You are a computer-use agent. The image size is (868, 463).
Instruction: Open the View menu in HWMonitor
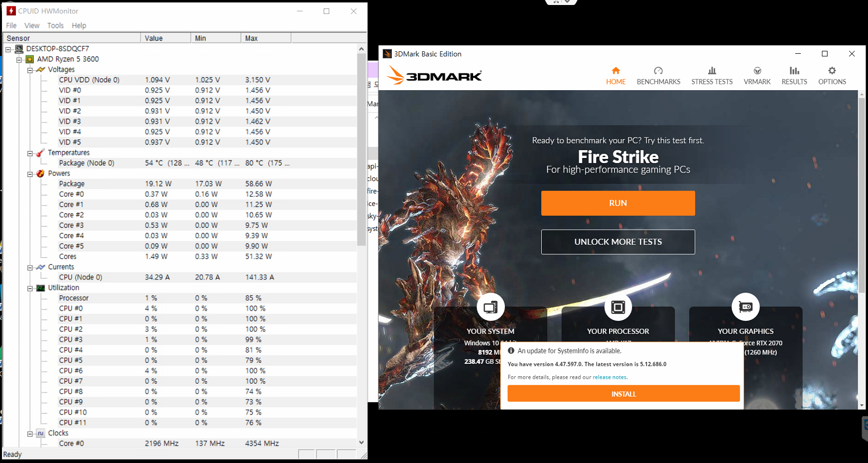click(x=32, y=25)
